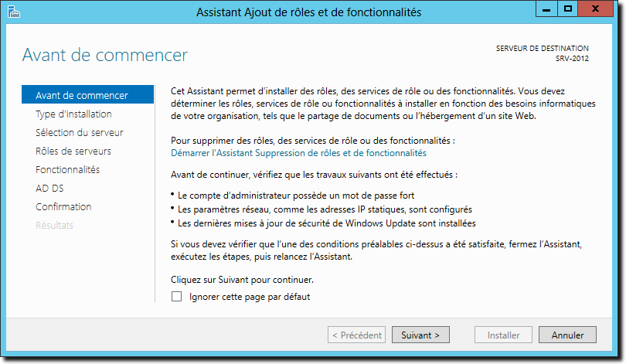Check 'Ignorer cette page par défaut'

176,297
